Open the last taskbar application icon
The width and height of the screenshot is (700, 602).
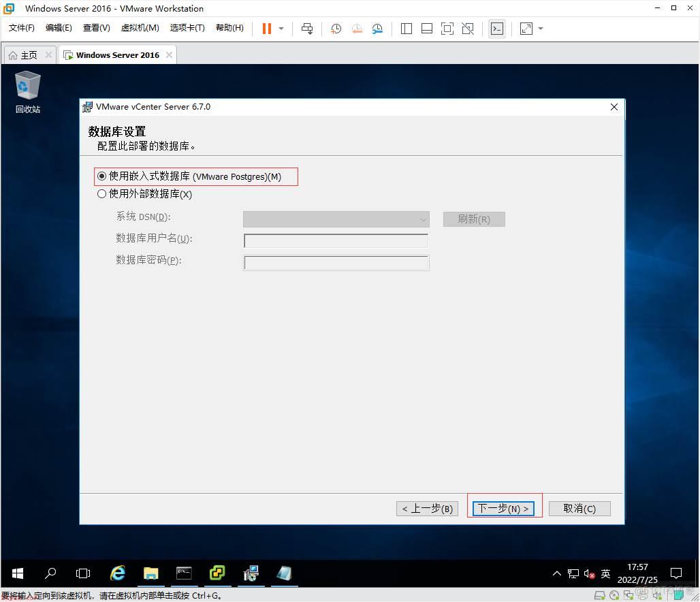(284, 573)
